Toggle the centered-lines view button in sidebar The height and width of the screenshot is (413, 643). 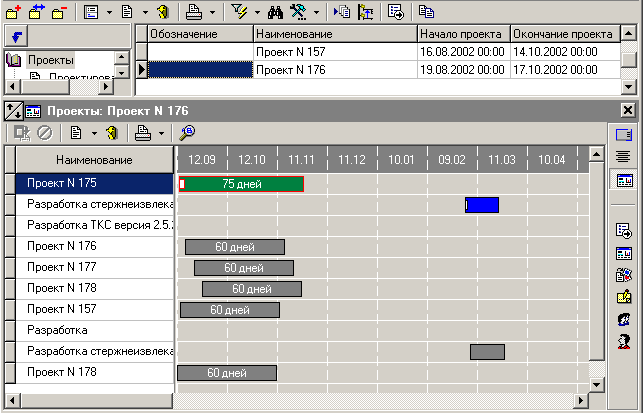pyautogui.click(x=624, y=157)
